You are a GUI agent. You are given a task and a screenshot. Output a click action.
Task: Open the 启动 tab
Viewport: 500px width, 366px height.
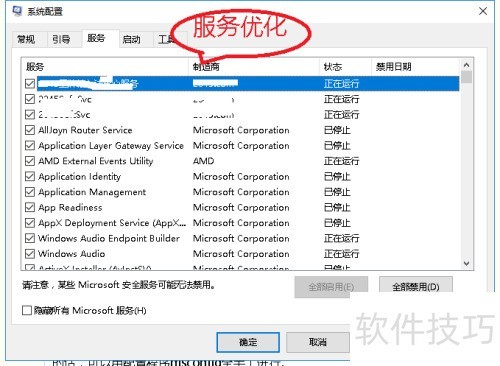(x=131, y=40)
